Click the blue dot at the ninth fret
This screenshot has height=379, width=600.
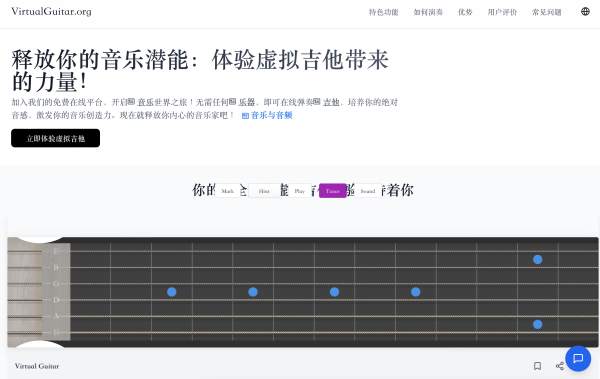[x=416, y=292]
